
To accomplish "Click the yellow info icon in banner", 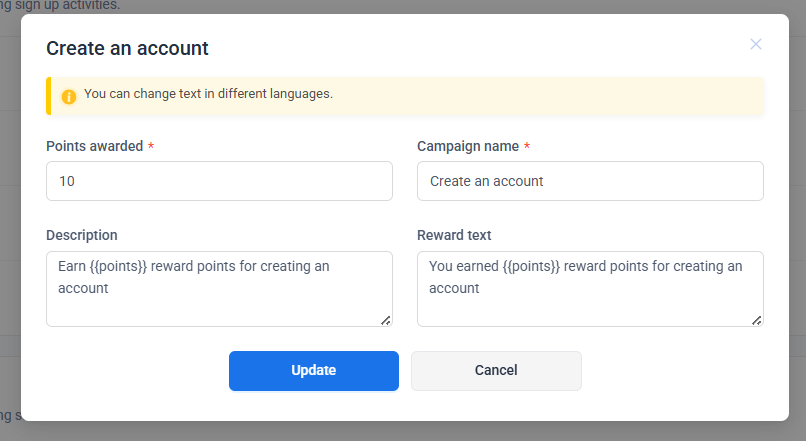I will 69,96.
